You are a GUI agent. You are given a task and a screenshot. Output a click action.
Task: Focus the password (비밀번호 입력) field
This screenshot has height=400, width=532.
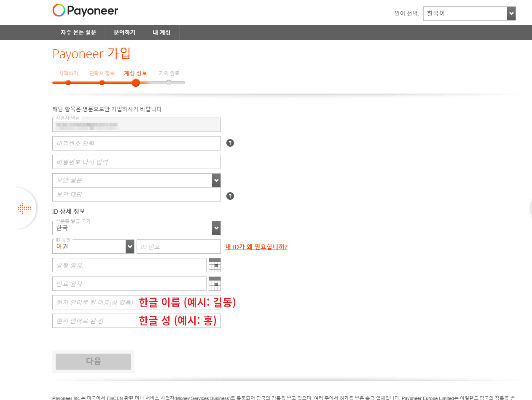tap(137, 143)
